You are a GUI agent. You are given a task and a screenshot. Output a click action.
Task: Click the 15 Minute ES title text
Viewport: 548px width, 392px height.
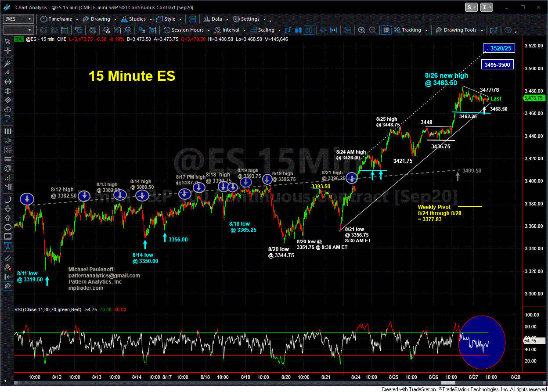(x=132, y=76)
